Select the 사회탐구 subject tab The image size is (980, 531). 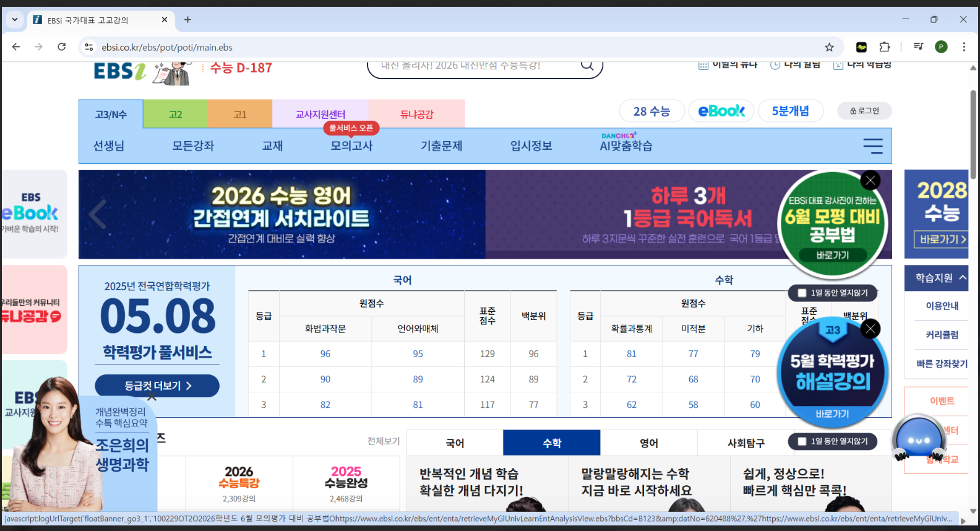click(746, 443)
